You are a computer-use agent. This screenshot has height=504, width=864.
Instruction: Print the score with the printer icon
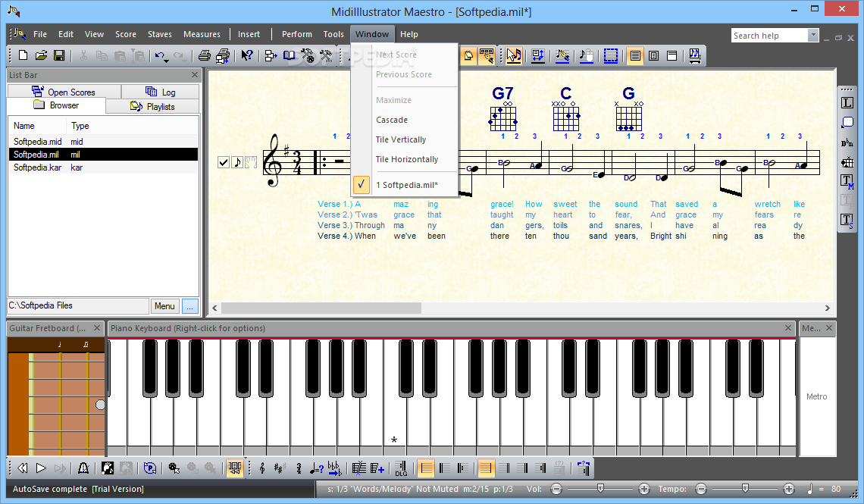point(205,55)
